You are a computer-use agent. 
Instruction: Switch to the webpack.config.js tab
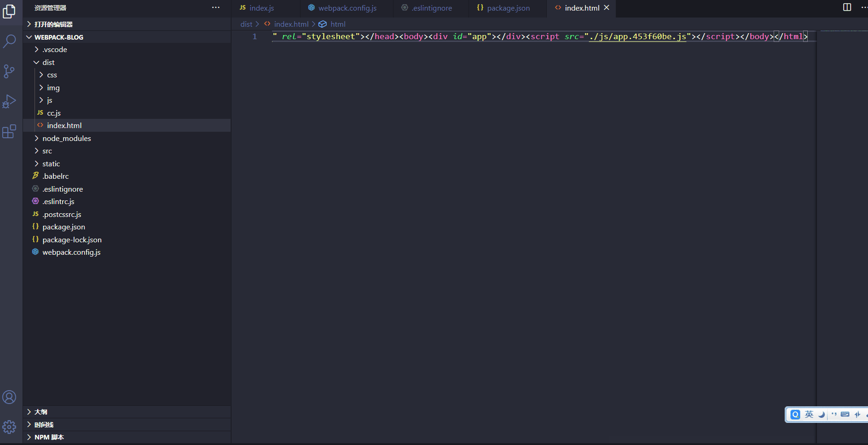click(x=347, y=8)
